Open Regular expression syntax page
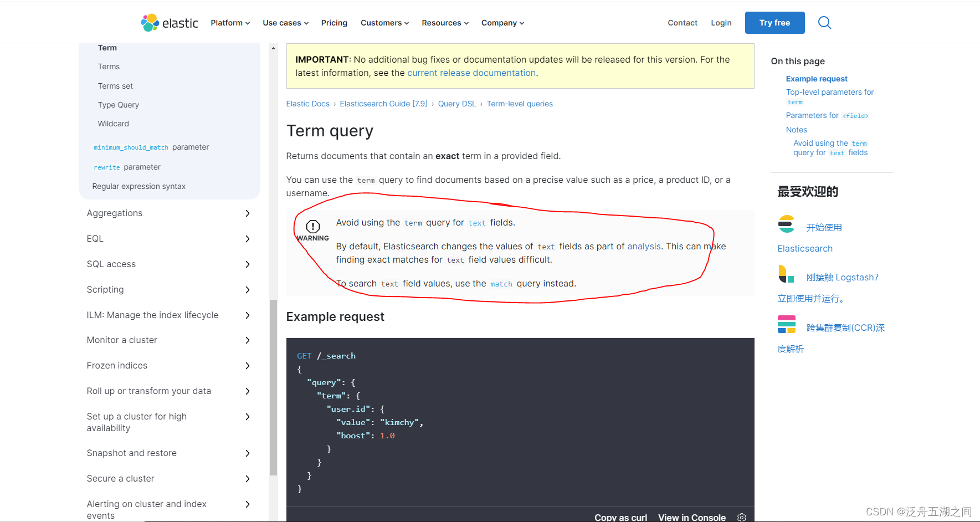 click(139, 186)
